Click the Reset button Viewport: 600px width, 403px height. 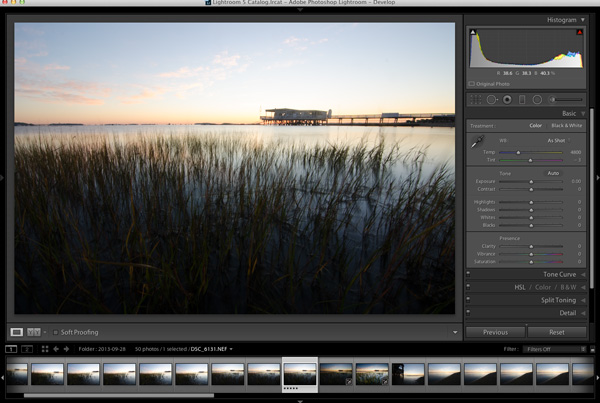557,332
